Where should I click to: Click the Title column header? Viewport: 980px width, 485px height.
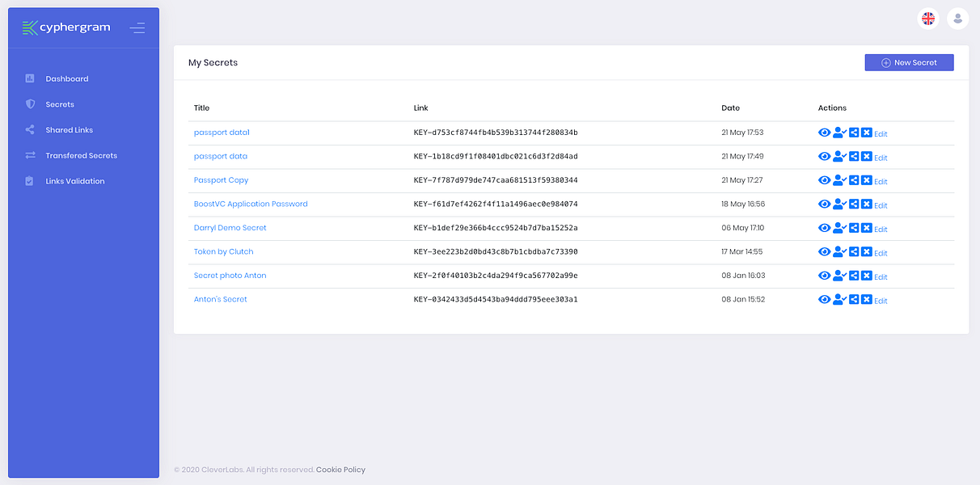[201, 108]
